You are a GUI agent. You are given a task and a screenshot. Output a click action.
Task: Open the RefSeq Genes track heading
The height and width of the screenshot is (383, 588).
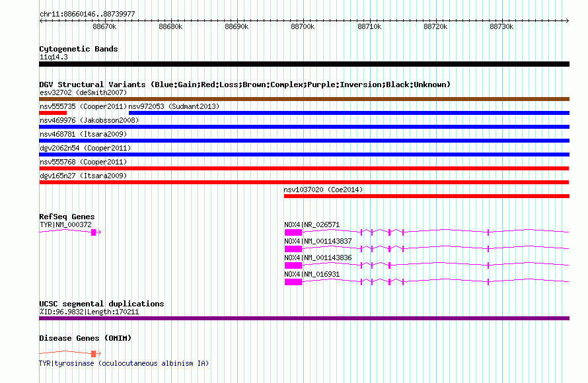[67, 217]
